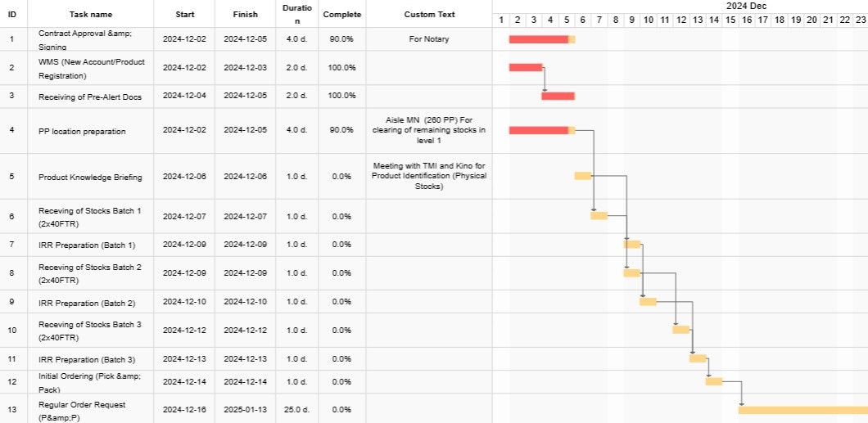
Task: Click the IRR Preparation (Batch 2) task name
Action: (x=87, y=302)
